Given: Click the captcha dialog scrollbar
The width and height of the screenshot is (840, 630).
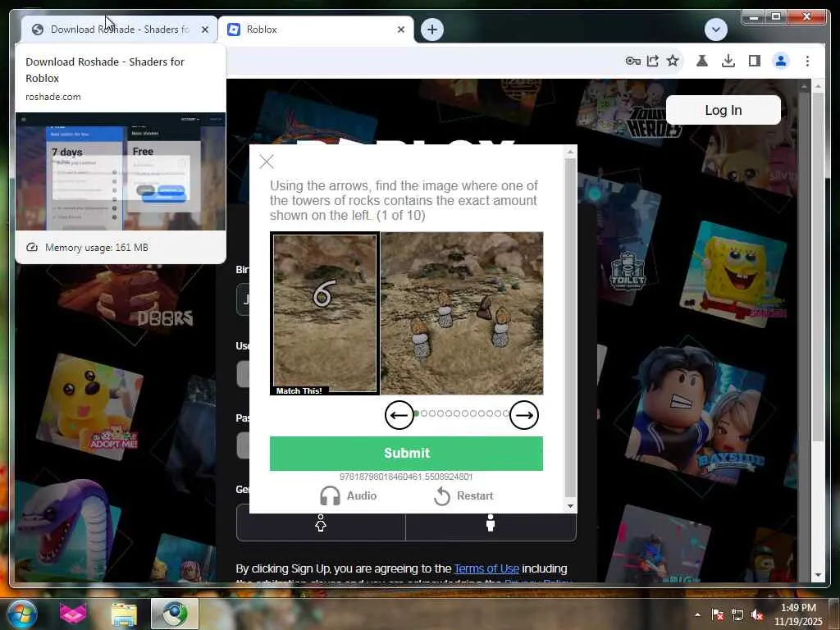Looking at the screenshot, I should (x=571, y=326).
